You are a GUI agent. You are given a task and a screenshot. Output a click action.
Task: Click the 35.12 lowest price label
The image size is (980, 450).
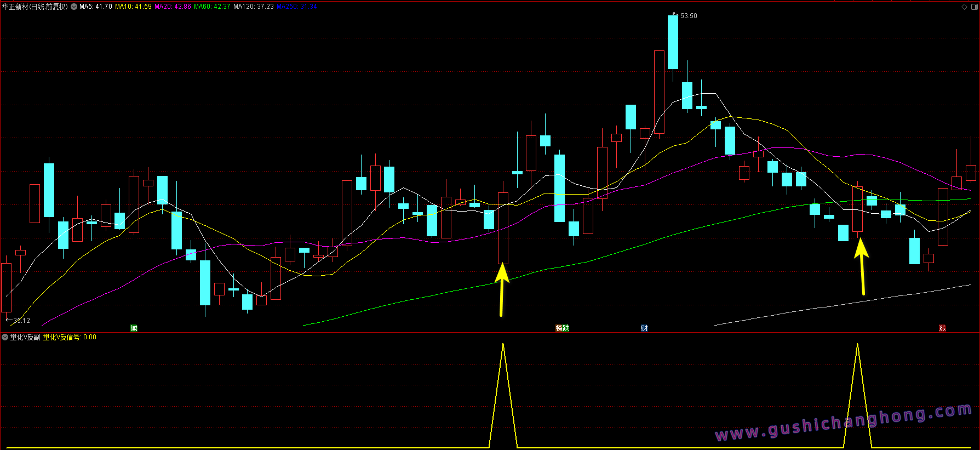21,320
